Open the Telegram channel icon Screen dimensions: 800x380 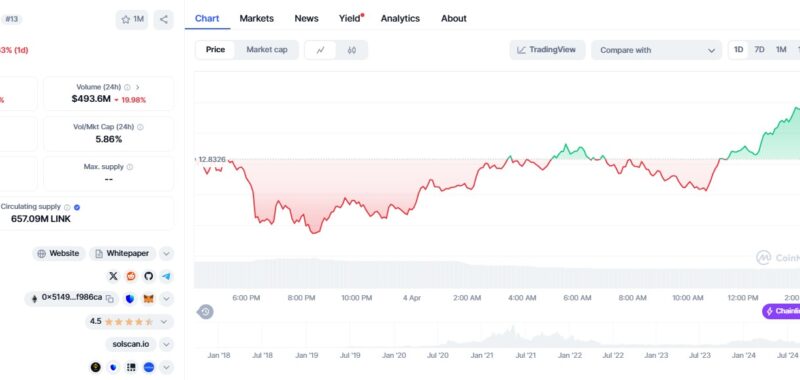(x=166, y=276)
